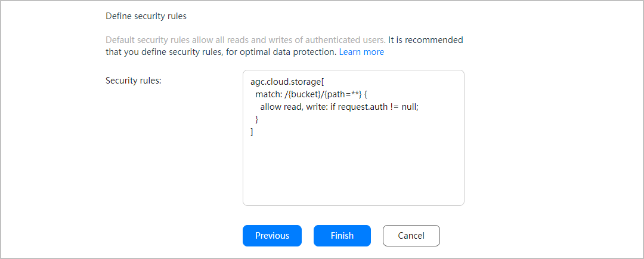Click the 'It is recommended' description text
Image resolution: width=644 pixels, height=259 pixels.
coord(425,40)
